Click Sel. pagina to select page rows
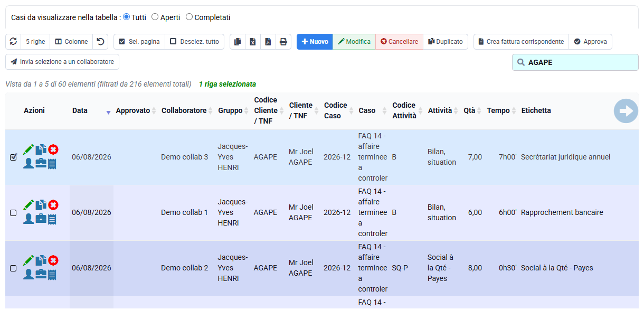Image resolution: width=644 pixels, height=319 pixels. pyautogui.click(x=139, y=42)
